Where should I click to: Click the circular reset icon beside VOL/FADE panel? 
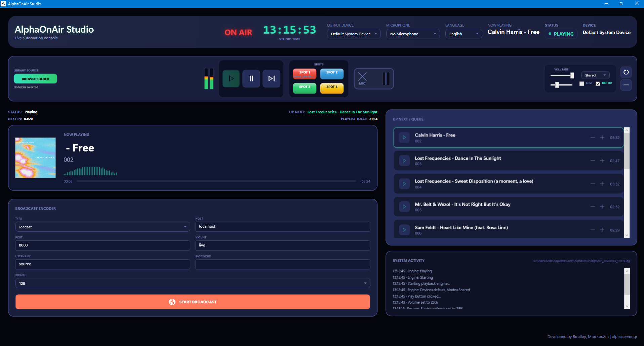(x=626, y=72)
